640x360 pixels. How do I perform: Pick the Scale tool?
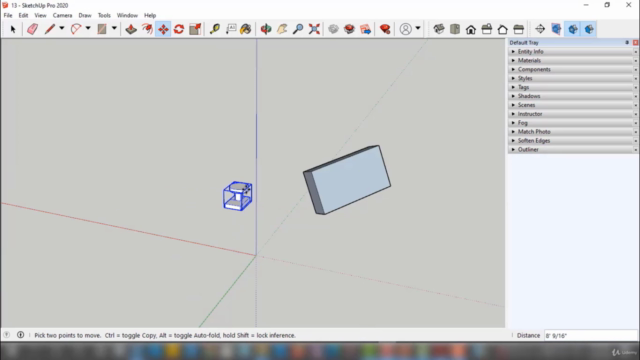click(195, 29)
